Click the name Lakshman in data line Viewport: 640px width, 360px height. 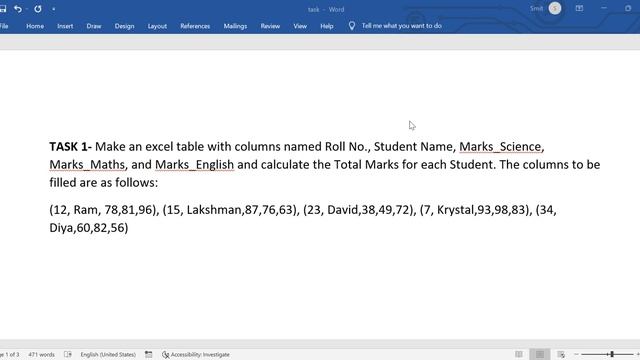tap(214, 210)
